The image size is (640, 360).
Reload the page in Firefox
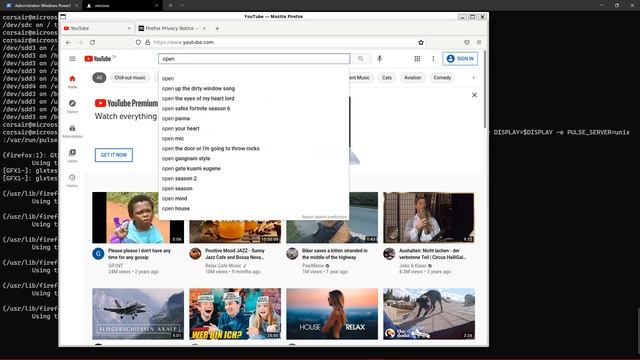click(x=93, y=42)
